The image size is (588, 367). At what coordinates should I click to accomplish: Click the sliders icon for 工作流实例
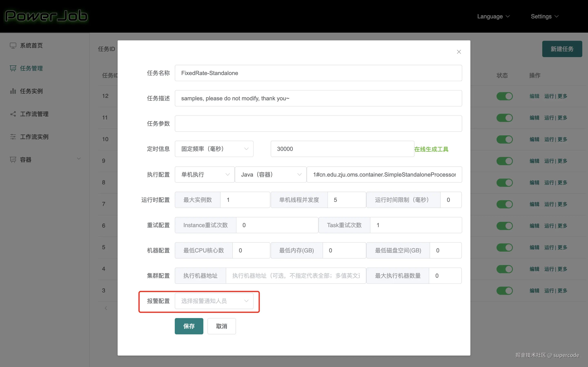[x=13, y=137]
